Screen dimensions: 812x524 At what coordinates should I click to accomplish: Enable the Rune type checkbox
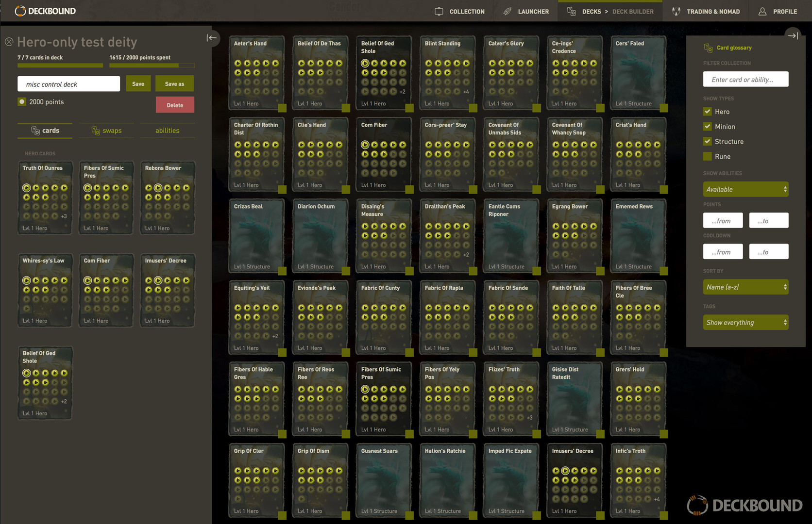708,156
